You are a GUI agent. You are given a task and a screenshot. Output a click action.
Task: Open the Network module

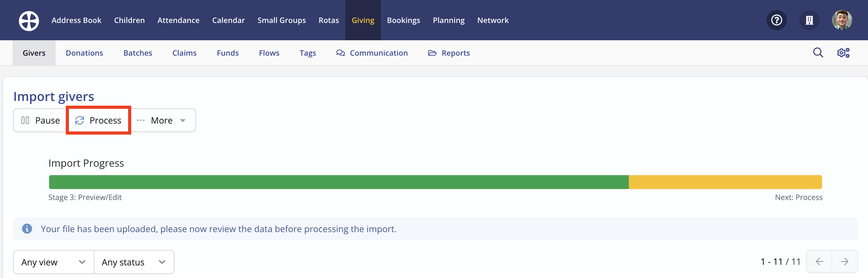pyautogui.click(x=493, y=20)
